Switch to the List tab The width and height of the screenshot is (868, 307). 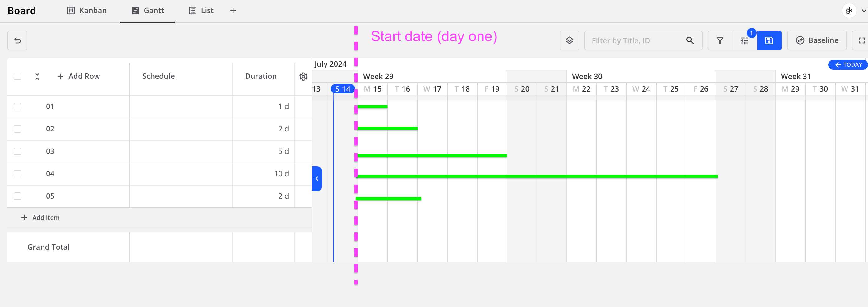pos(201,11)
